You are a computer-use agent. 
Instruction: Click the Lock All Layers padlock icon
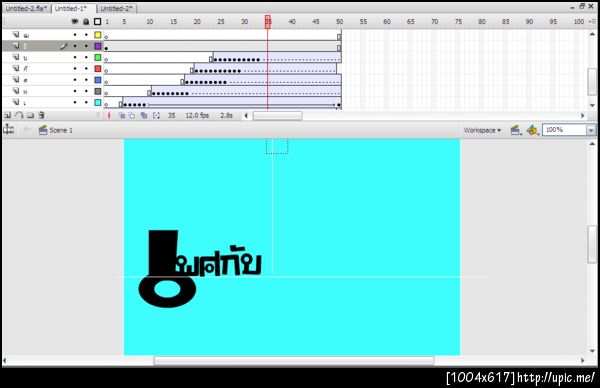pos(86,21)
